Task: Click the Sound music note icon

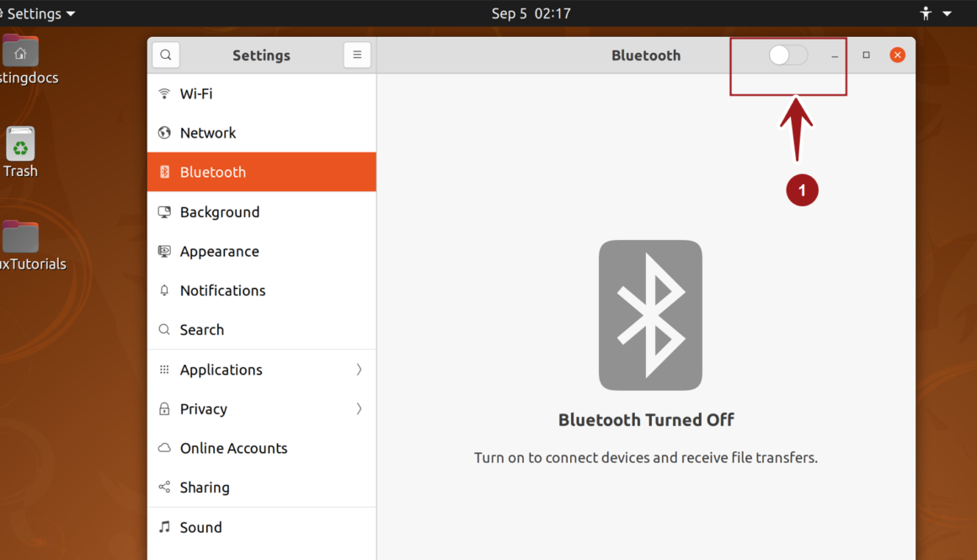Action: pos(164,527)
